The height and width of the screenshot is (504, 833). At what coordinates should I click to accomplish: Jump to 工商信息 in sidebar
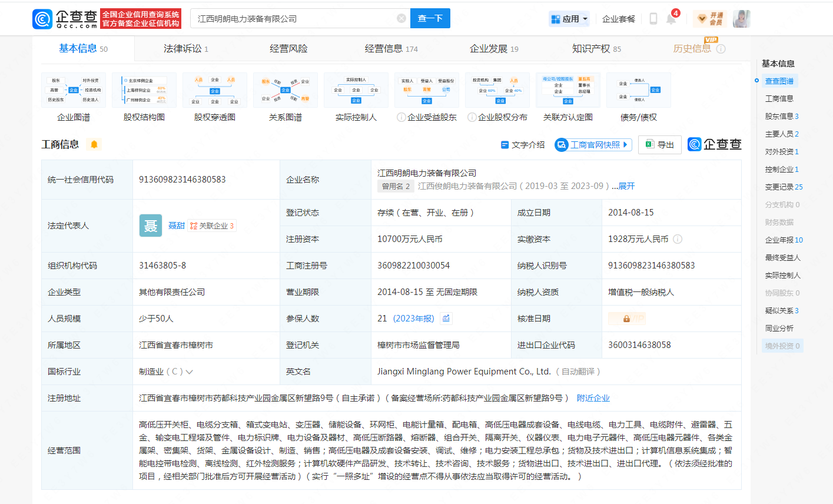point(779,98)
